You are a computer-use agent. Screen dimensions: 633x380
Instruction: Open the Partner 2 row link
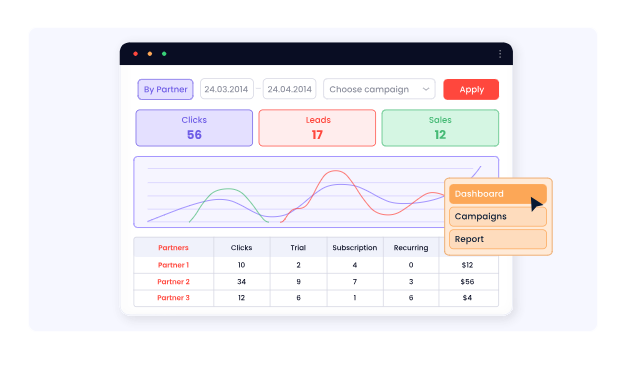(x=173, y=281)
